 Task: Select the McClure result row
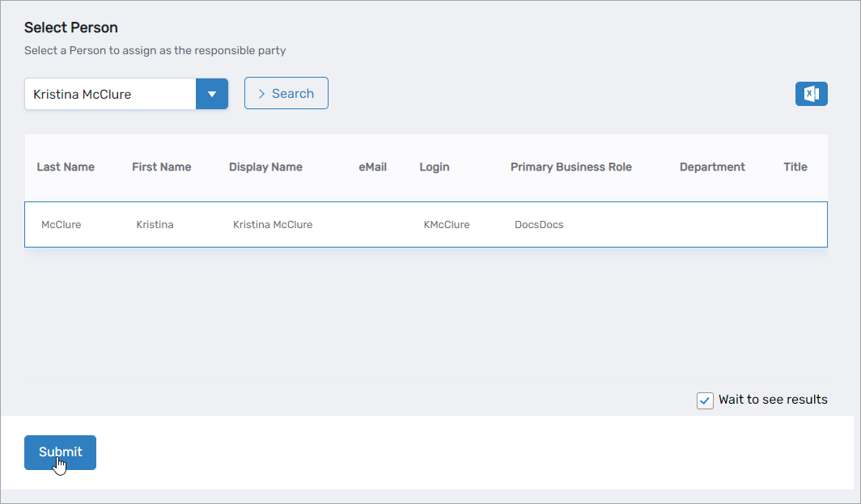click(x=324, y=224)
